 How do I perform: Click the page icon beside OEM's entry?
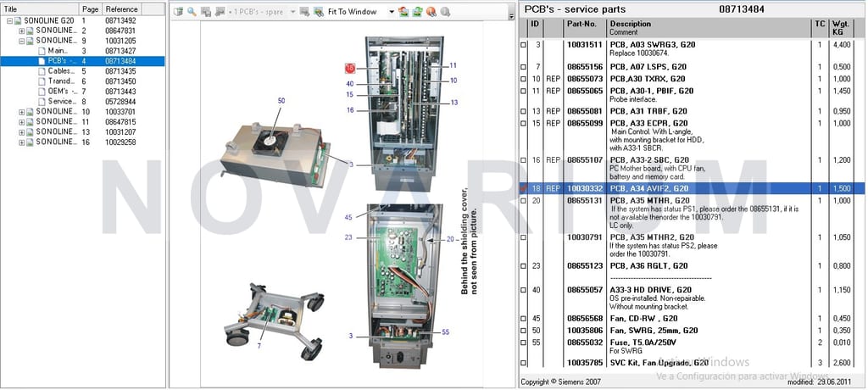[x=42, y=92]
